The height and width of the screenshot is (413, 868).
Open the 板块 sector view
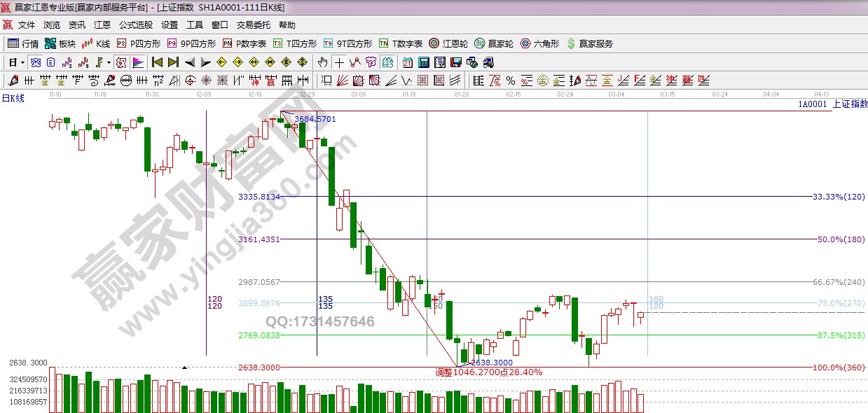click(60, 43)
